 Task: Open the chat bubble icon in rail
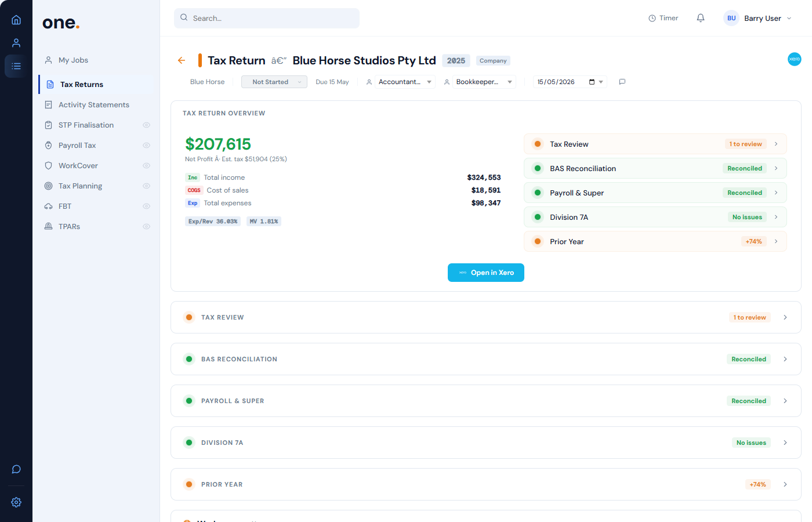[x=16, y=469]
